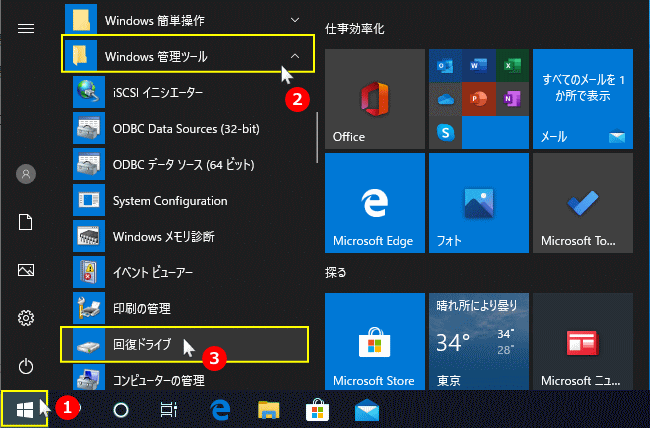
Task: Click the 回復ドライブ drive icon
Action: click(x=89, y=344)
